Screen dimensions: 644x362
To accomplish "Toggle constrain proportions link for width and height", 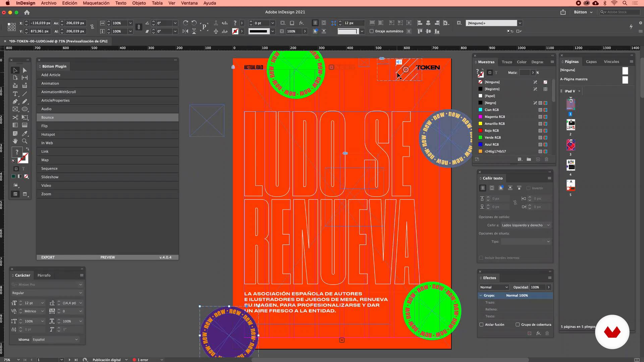I will pos(92,27).
